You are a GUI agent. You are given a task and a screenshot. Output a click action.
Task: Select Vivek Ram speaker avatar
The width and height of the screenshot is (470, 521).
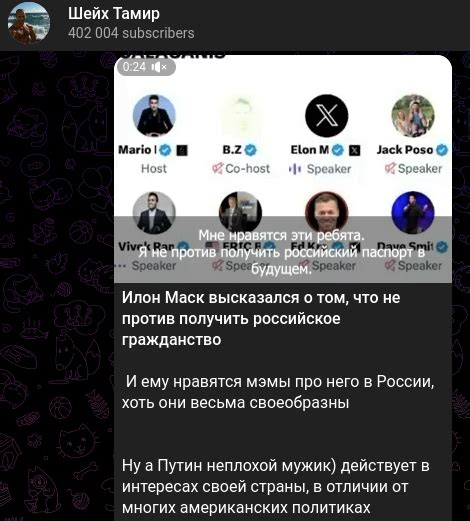[154, 212]
